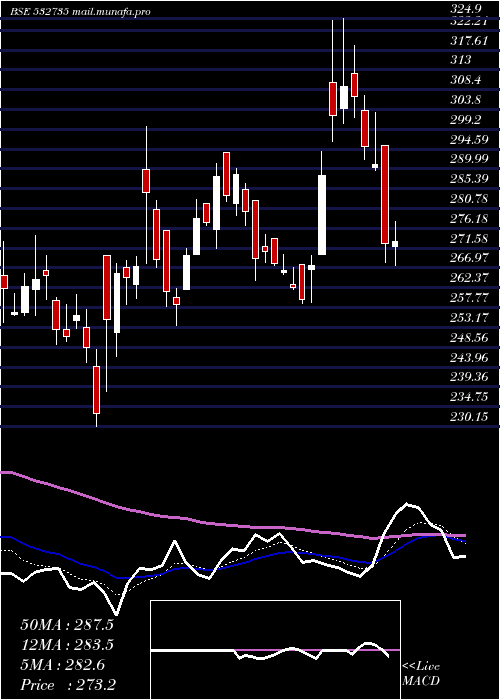Click the 303.8 price axis label
Image resolution: width=500 pixels, height=700 pixels.
coord(466,100)
